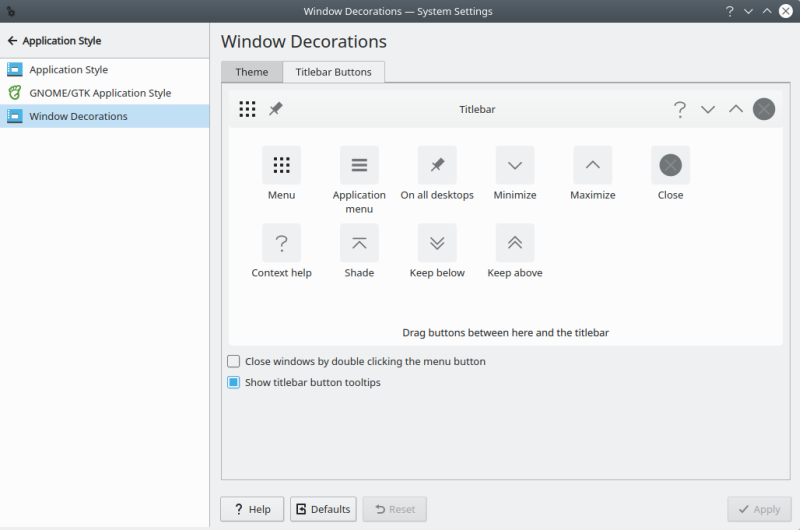Select the Titlebar Buttons tab
Image resolution: width=800 pixels, height=530 pixels.
[333, 72]
